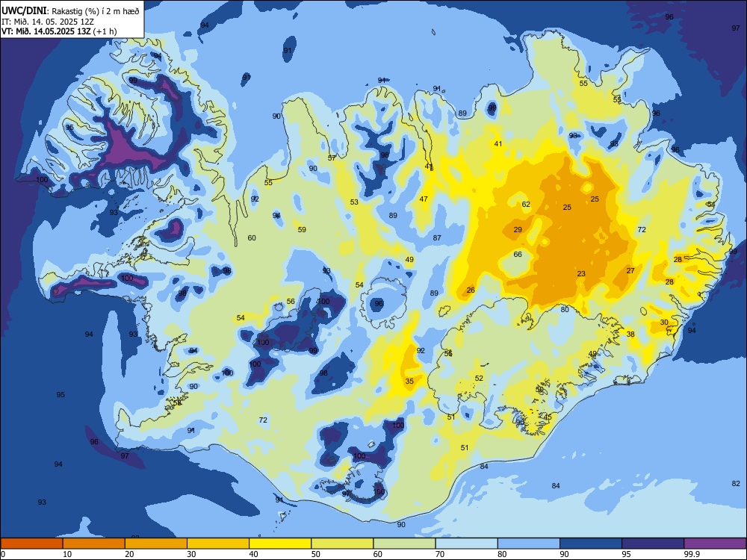
Task: Click the humidity value 66 on the map
Action: 518,255
